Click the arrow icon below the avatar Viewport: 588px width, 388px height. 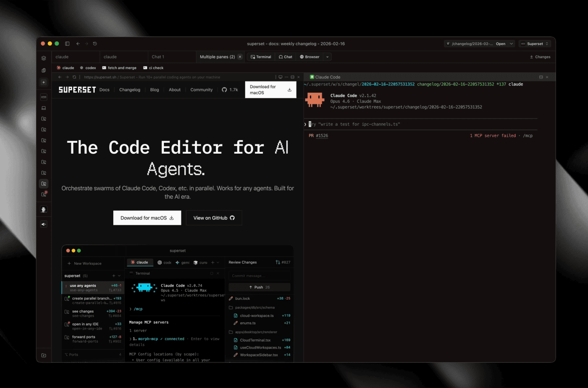(44, 224)
